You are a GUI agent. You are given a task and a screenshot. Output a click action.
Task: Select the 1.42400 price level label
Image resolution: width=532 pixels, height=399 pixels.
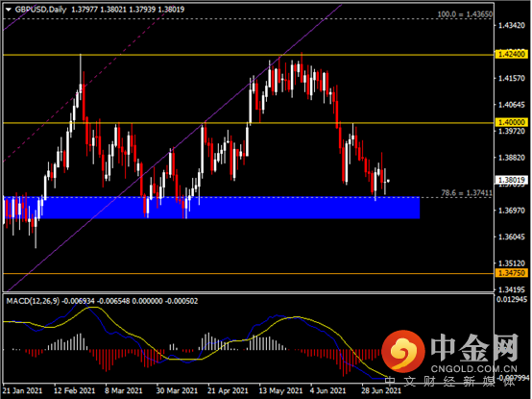tap(511, 54)
